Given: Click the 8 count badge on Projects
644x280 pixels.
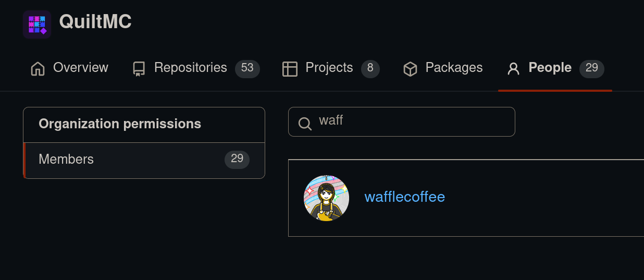Looking at the screenshot, I should click(x=370, y=68).
